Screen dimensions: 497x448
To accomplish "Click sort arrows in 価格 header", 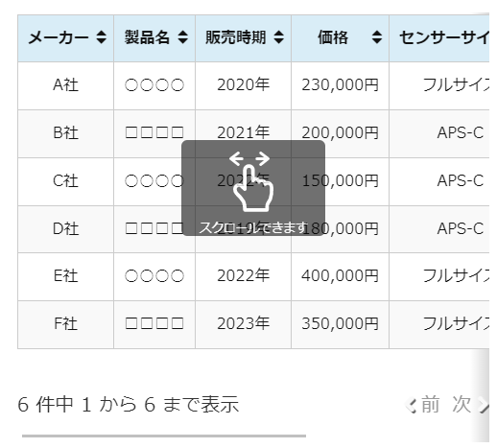I will pyautogui.click(x=377, y=37).
